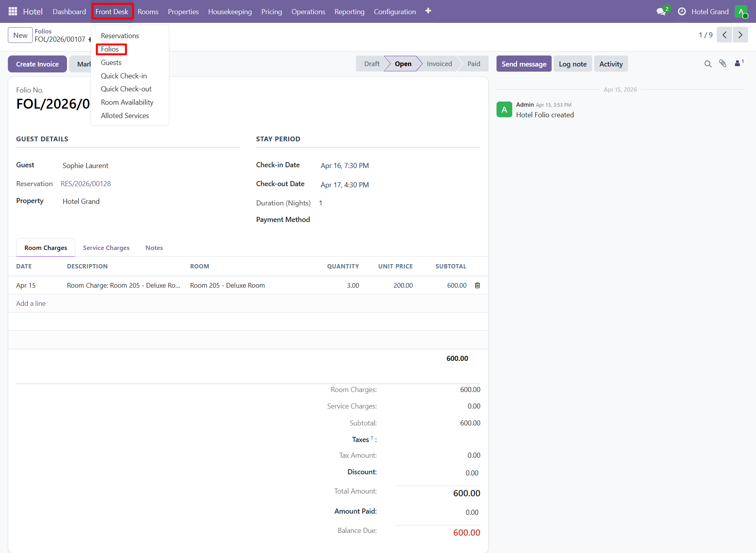Viewport: 756px width, 553px height.
Task: Open the apps grid menu icon
Action: pos(13,11)
